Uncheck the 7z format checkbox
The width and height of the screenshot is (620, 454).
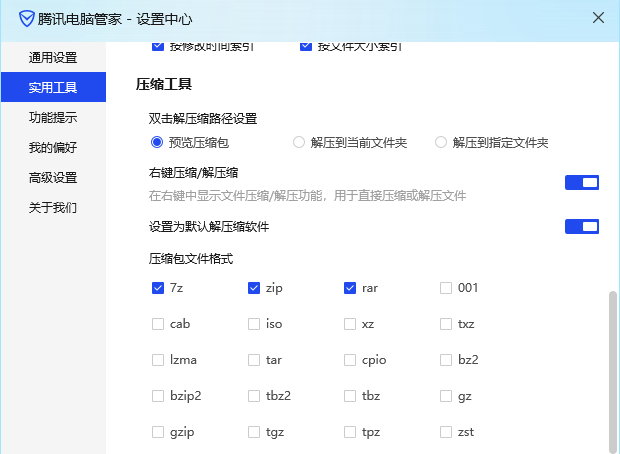[158, 288]
